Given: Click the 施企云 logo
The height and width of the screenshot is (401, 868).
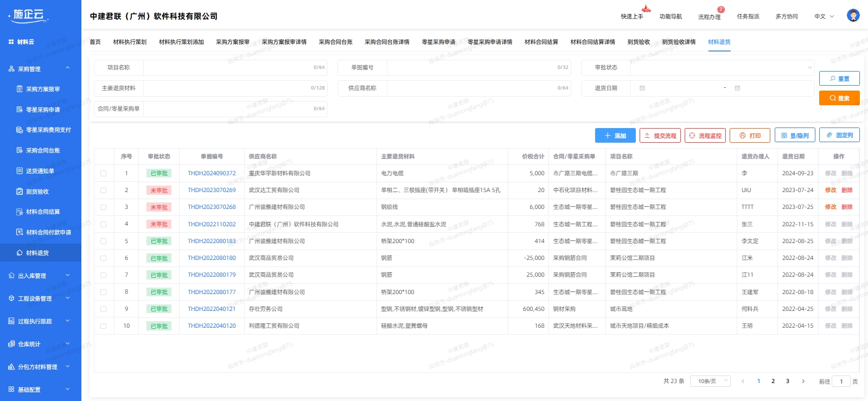Looking at the screenshot, I should tap(29, 15).
